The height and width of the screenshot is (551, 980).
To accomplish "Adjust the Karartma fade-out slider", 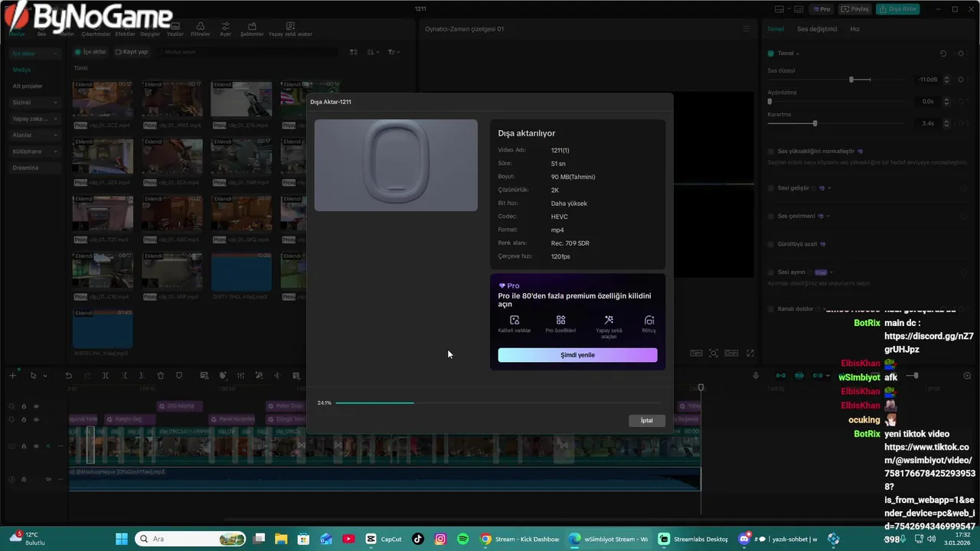I will [x=815, y=123].
